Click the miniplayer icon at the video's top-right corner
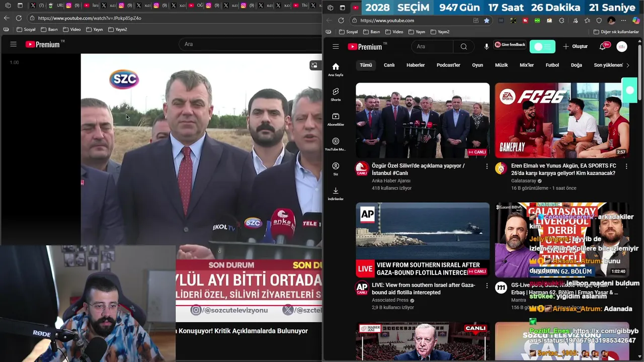Viewport: 644px width, 362px height. point(314,65)
